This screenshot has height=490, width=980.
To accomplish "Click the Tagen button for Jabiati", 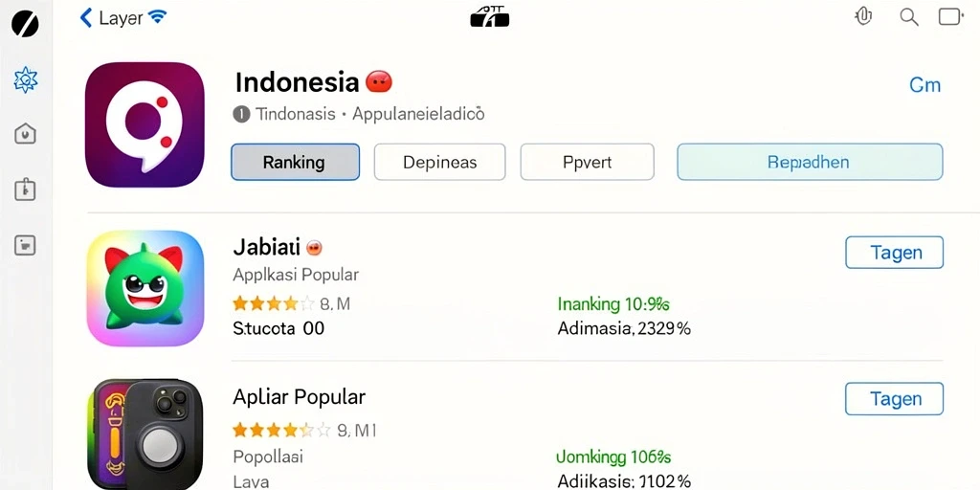I will point(895,253).
